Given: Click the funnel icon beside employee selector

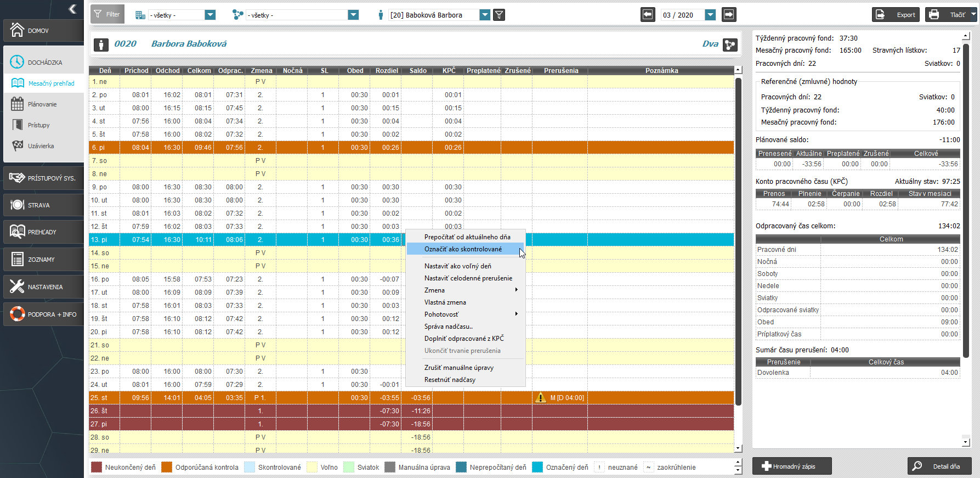Looking at the screenshot, I should (499, 15).
